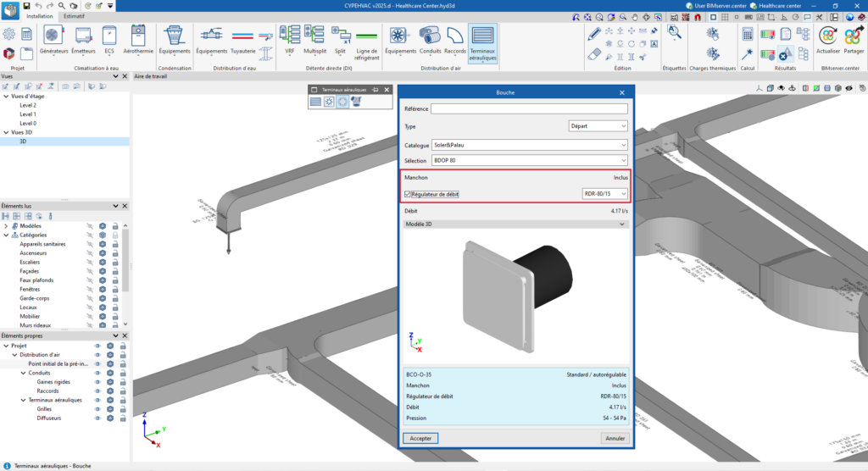
Task: Open the VRF tool
Action: pos(290,41)
